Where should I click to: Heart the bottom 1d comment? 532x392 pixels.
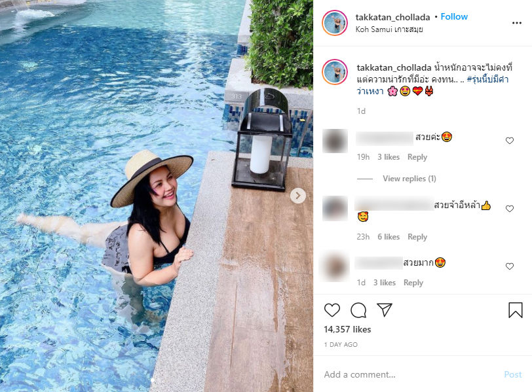510,266
